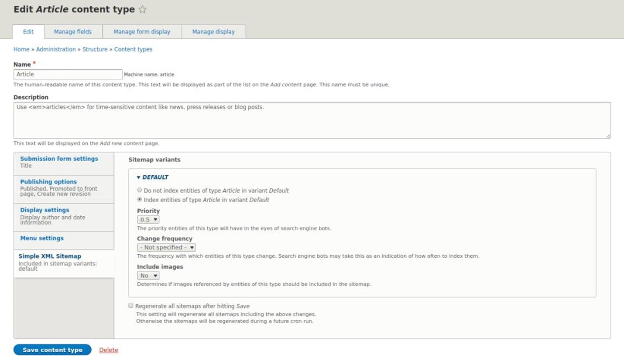The image size is (624, 364).
Task: Click the star icon to bookmark this page
Action: point(142,9)
